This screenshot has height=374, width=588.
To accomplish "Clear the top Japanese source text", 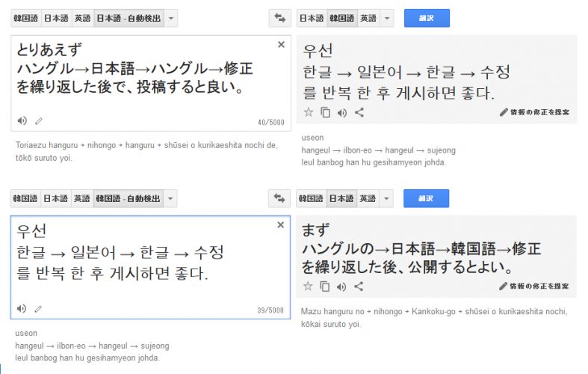I will point(281,45).
